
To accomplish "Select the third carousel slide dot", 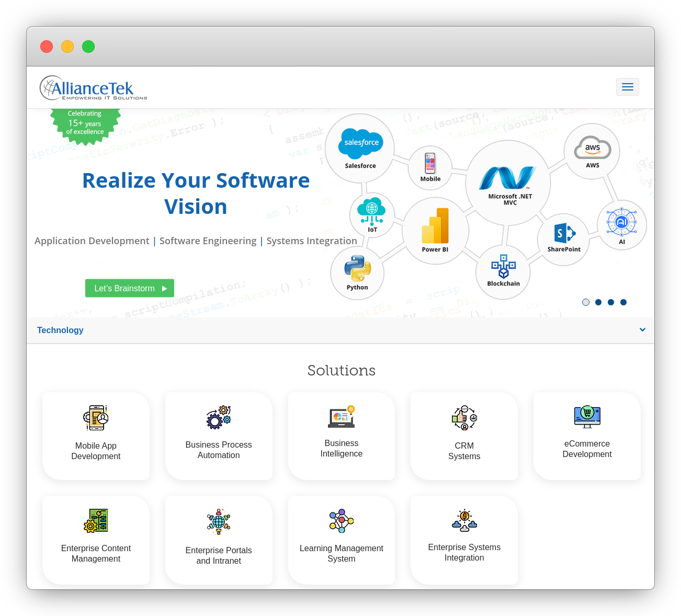I will [611, 302].
